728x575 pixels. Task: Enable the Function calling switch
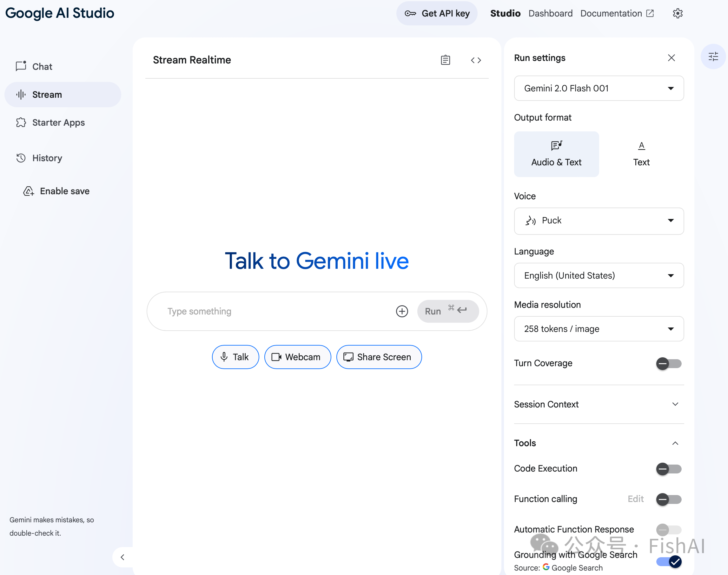pos(669,499)
